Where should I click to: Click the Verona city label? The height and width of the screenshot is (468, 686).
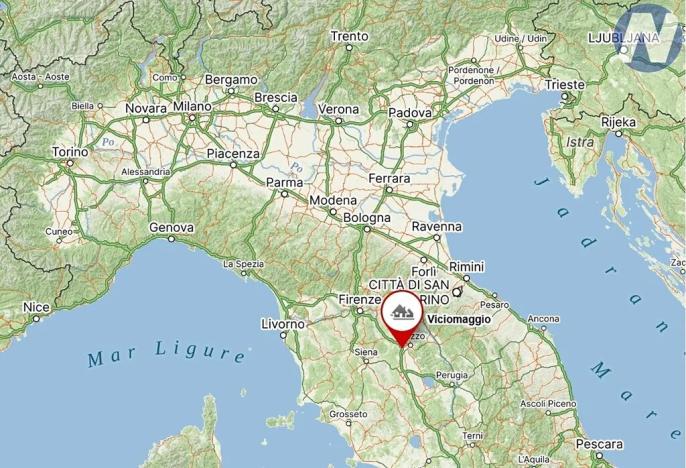pyautogui.click(x=338, y=109)
